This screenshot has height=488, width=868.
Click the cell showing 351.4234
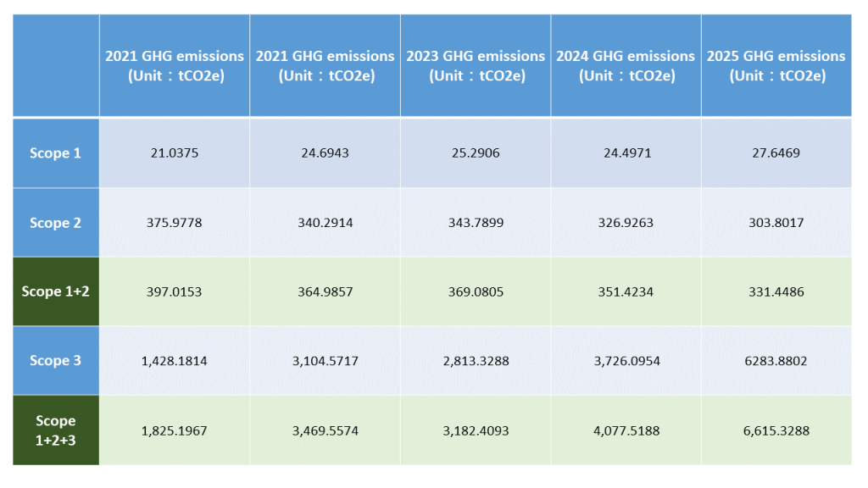(626, 291)
